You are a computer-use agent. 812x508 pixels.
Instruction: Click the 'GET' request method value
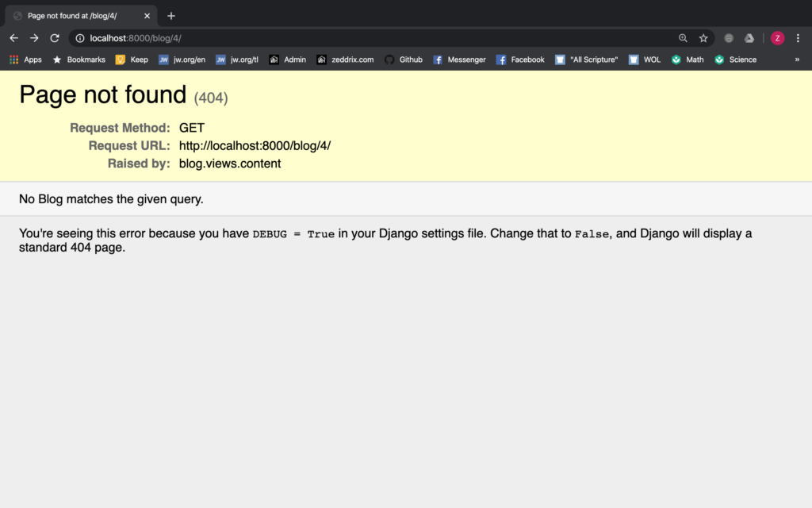click(192, 128)
